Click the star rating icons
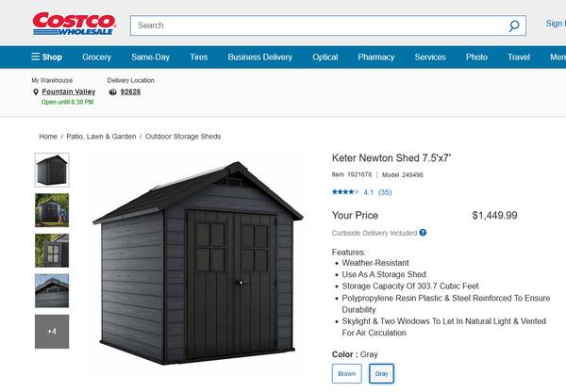Image resolution: width=566 pixels, height=392 pixels. coord(345,192)
